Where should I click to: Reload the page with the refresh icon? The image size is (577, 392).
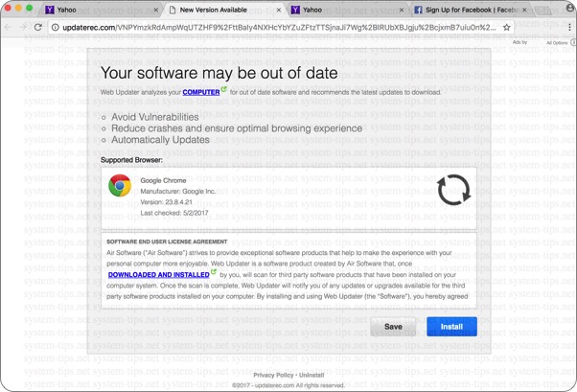tap(38, 28)
